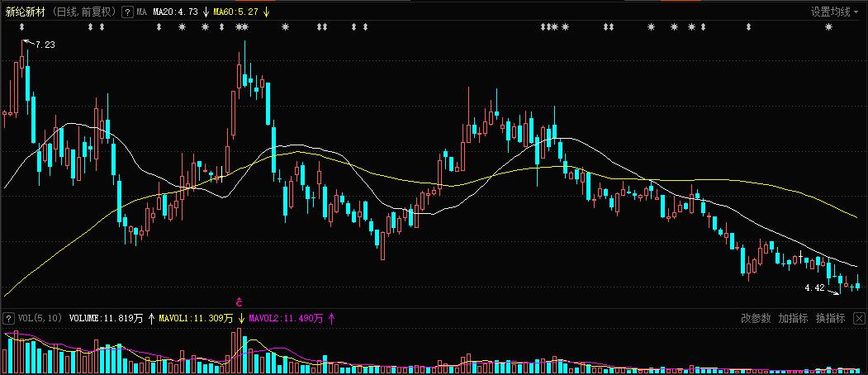Close the volume indicator panel with X
Image resolution: width=868 pixels, height=375 pixels.
[859, 319]
